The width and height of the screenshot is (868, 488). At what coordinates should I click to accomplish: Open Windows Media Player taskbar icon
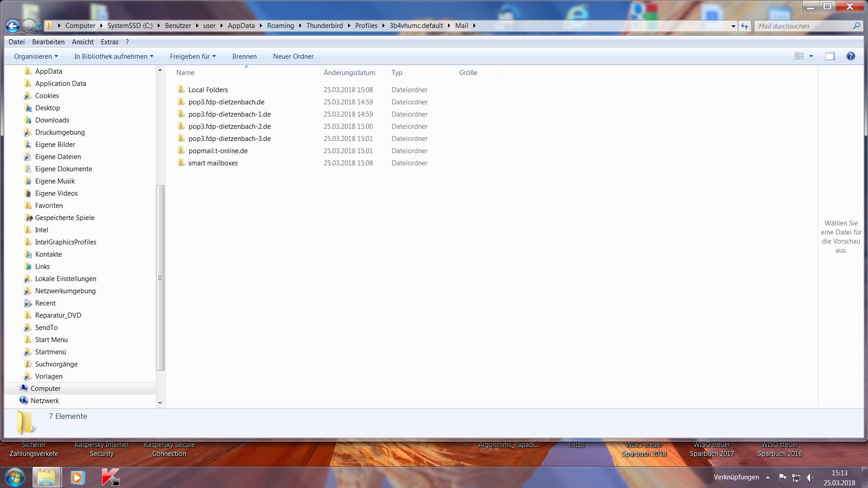click(x=77, y=477)
